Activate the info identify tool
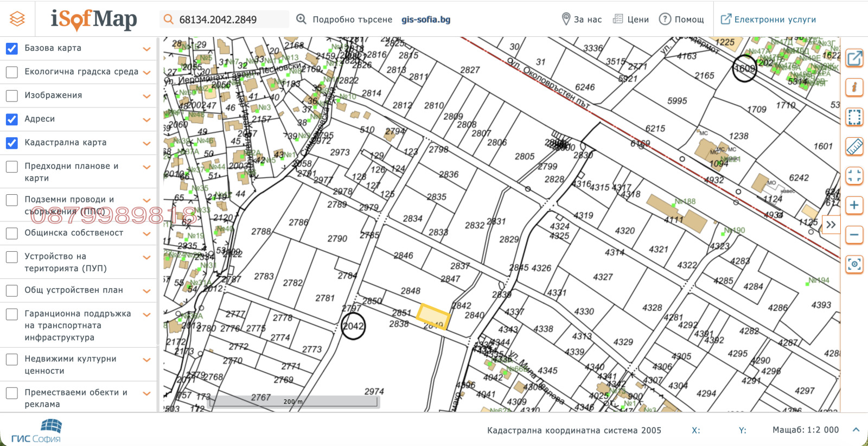The width and height of the screenshot is (868, 446). (854, 87)
